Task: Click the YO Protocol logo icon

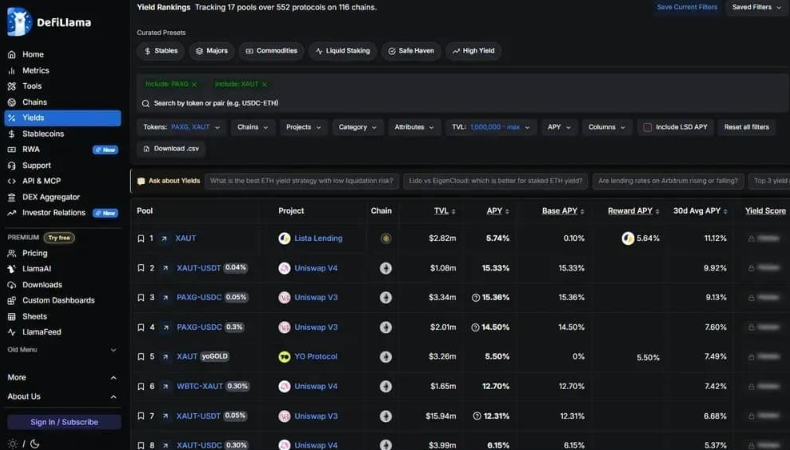Action: click(285, 357)
